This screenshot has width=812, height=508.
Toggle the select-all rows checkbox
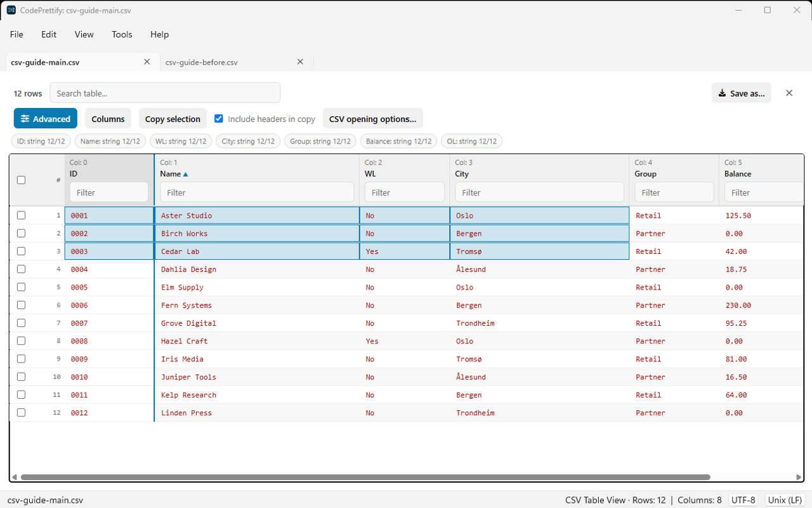pyautogui.click(x=21, y=180)
